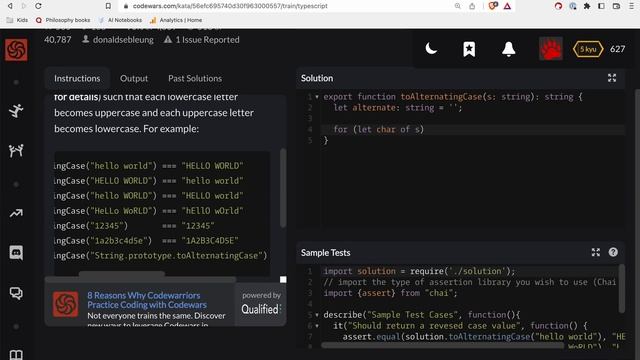Click the share icon in address bar
The width and height of the screenshot is (640, 360).
[472, 6]
